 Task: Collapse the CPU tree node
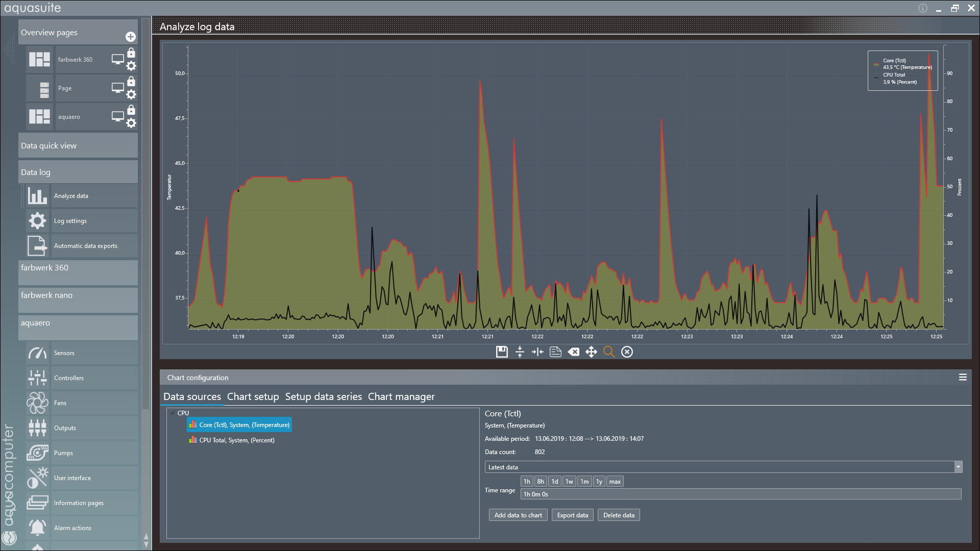click(x=172, y=413)
